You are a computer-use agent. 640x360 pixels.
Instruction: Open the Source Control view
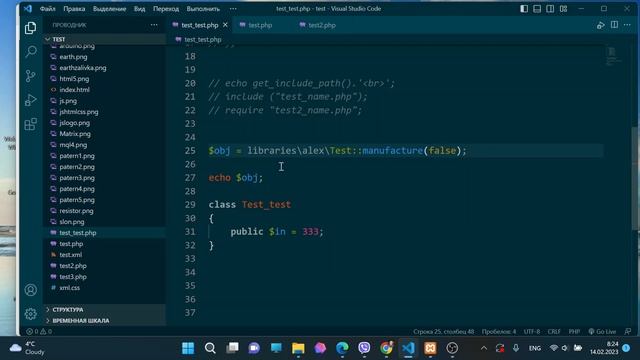tap(31, 76)
